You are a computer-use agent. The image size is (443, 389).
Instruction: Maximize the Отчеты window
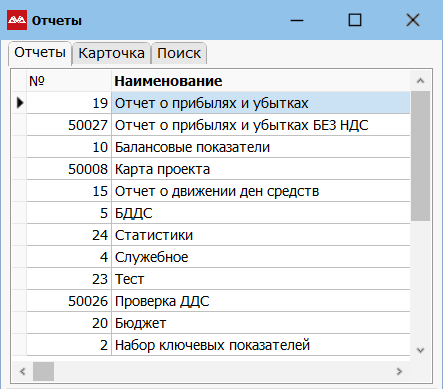point(355,20)
